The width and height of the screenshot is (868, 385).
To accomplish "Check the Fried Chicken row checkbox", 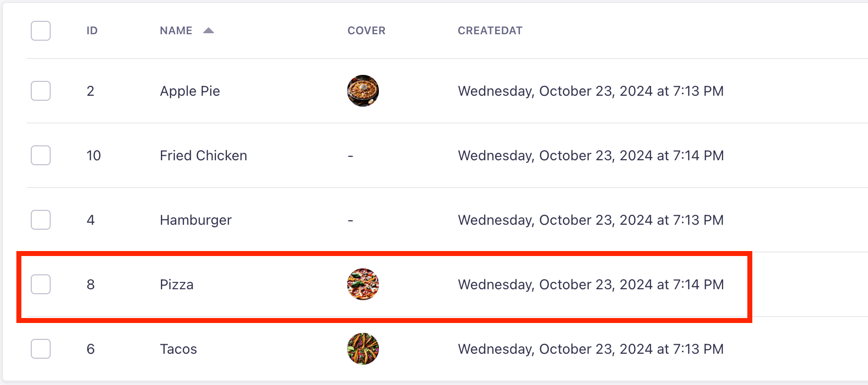I will coord(41,155).
